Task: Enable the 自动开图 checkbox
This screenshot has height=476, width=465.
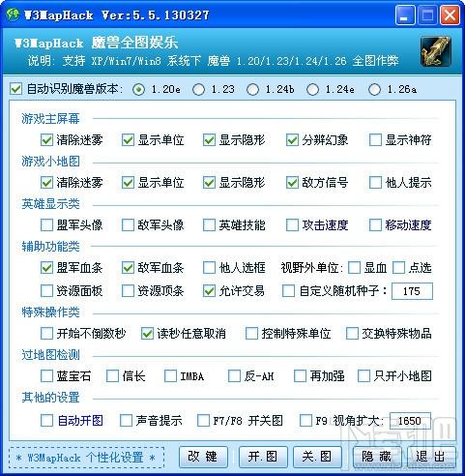Action: click(46, 421)
